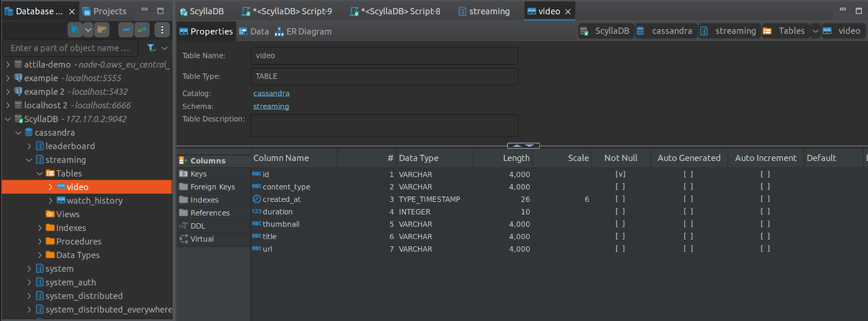Viewport: 868px width, 321px height.
Task: Expand the Data Types folder node
Action: point(40,255)
